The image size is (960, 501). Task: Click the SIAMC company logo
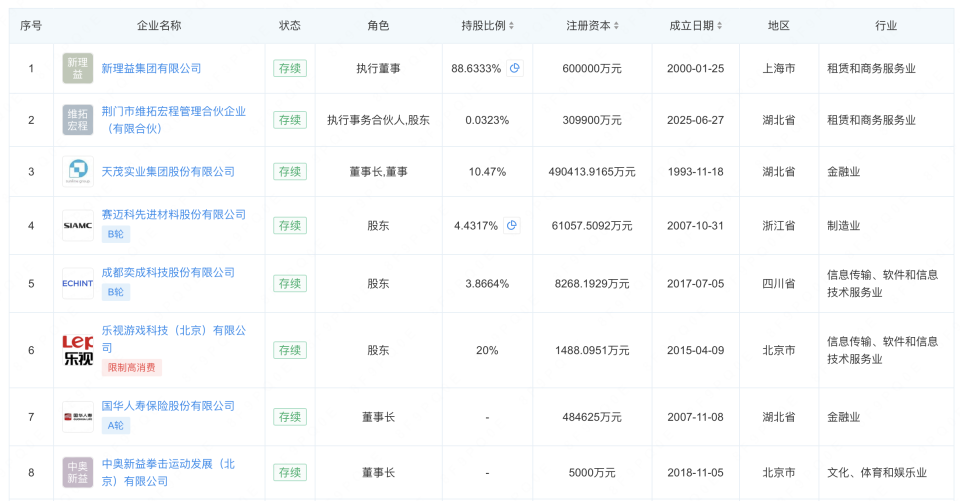coord(78,225)
